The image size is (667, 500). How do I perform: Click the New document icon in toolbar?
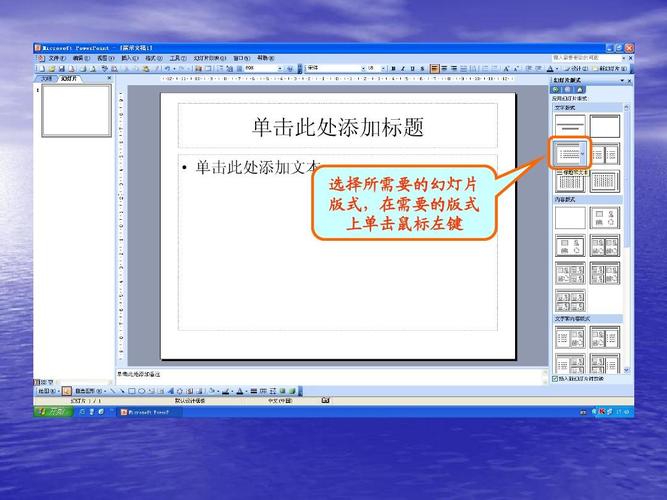(x=42, y=69)
